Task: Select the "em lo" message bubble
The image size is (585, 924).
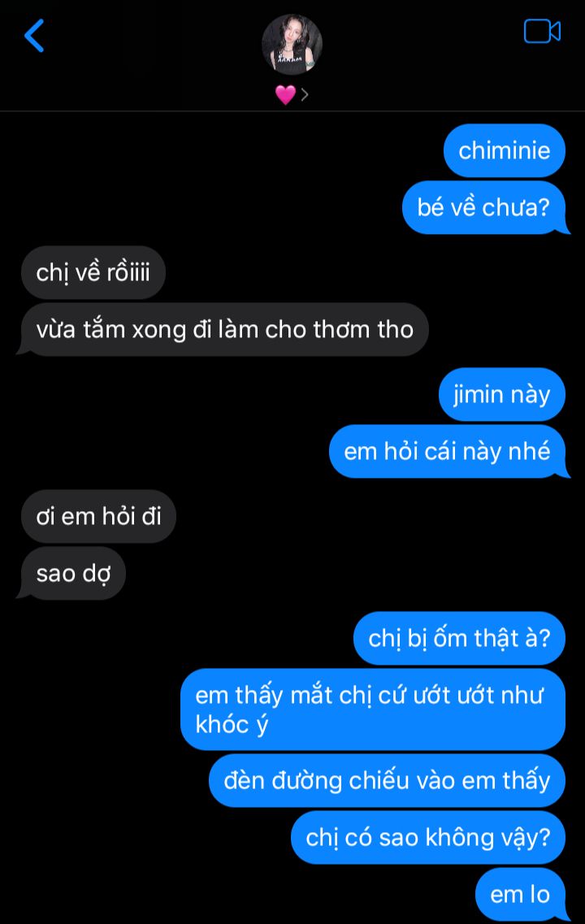Action: coord(521,895)
